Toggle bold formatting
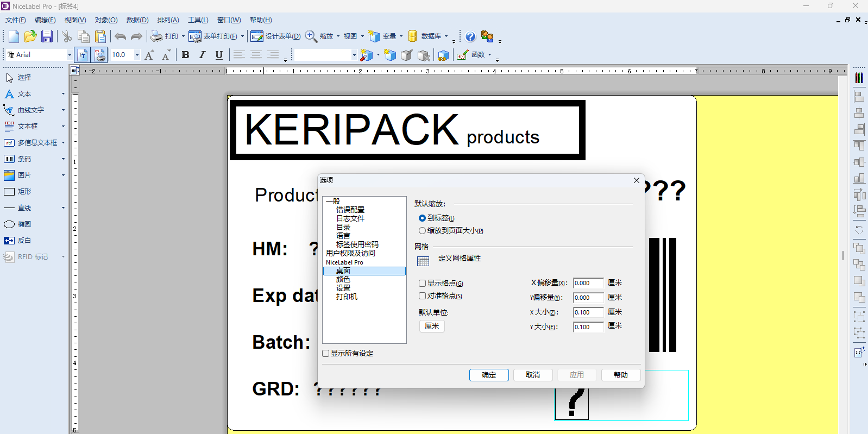This screenshot has width=868, height=434. pos(186,55)
